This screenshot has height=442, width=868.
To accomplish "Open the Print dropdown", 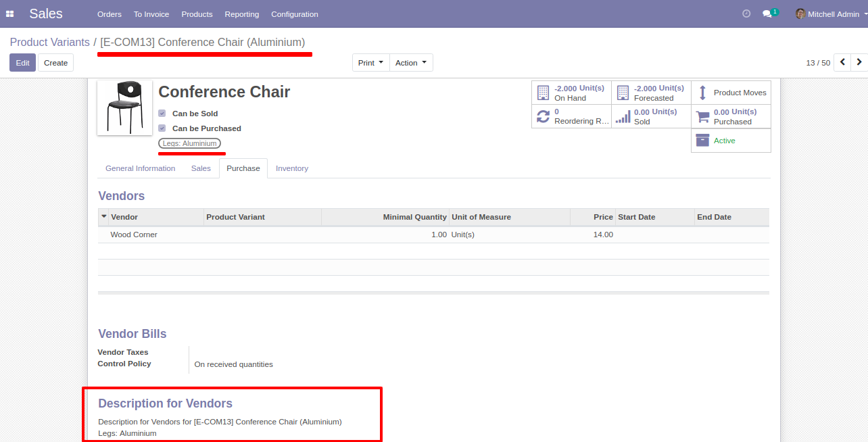I will point(371,63).
